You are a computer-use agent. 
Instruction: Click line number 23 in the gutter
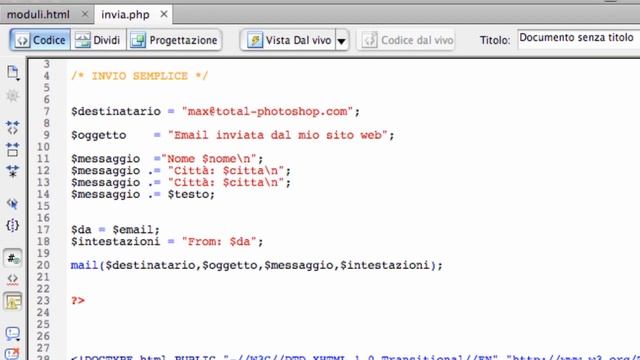43,301
